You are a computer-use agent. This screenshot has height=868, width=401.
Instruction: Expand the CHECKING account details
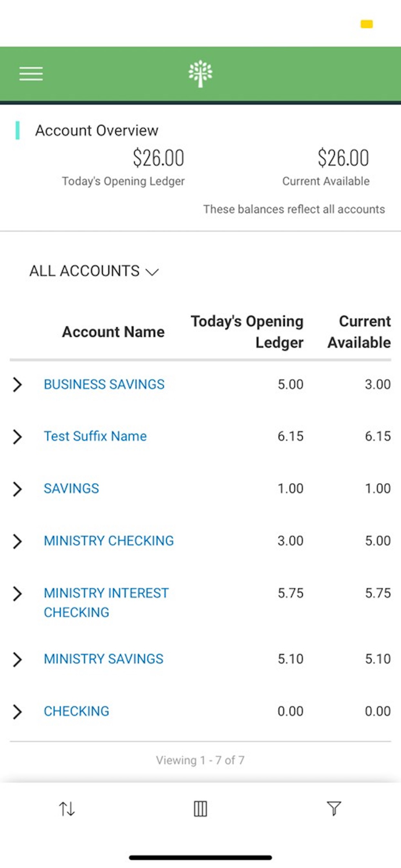[x=17, y=711]
